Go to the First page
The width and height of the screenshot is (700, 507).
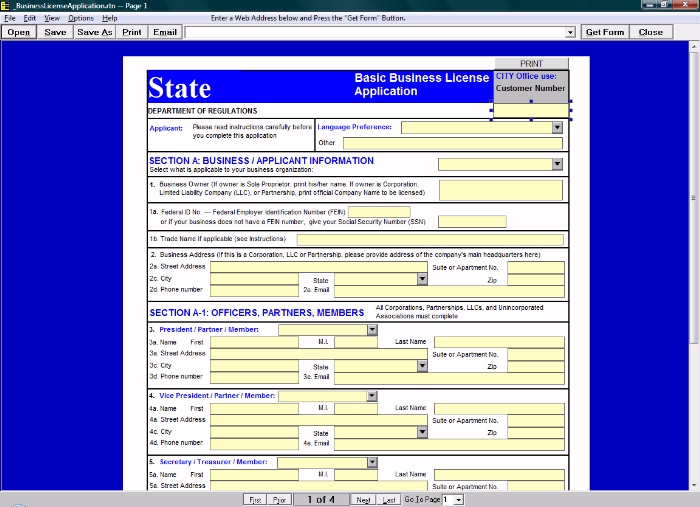click(x=254, y=500)
